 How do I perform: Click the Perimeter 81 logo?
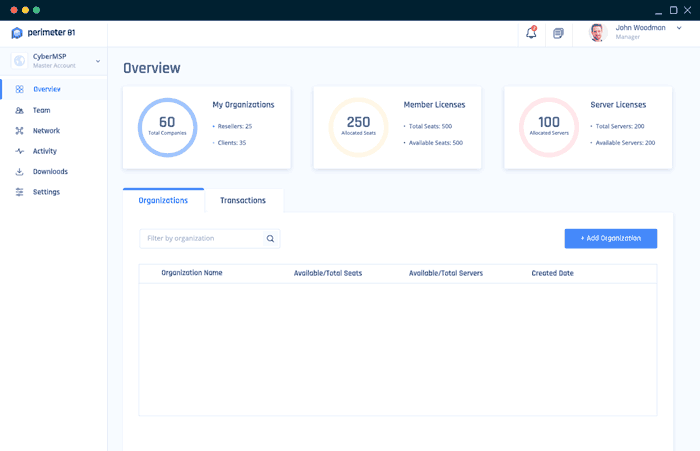[43, 33]
